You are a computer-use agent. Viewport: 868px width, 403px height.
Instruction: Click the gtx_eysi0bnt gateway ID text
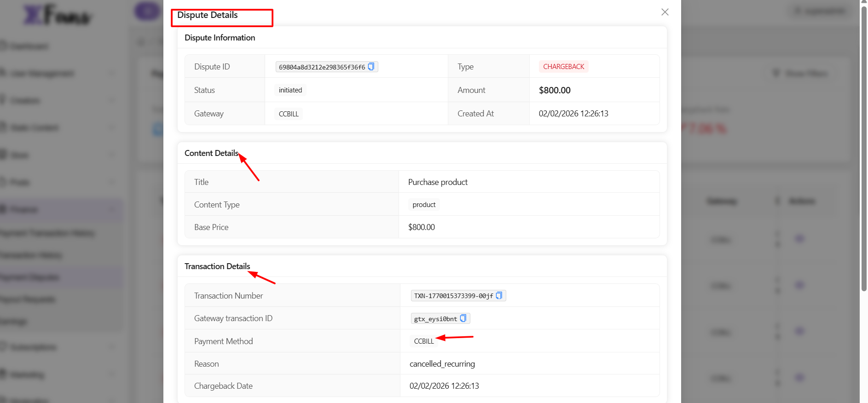point(435,319)
